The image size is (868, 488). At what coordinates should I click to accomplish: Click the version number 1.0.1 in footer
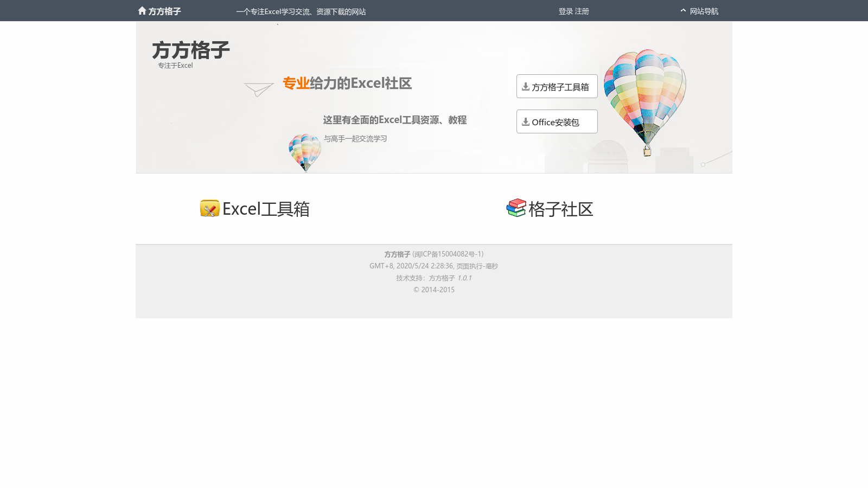[x=464, y=278]
